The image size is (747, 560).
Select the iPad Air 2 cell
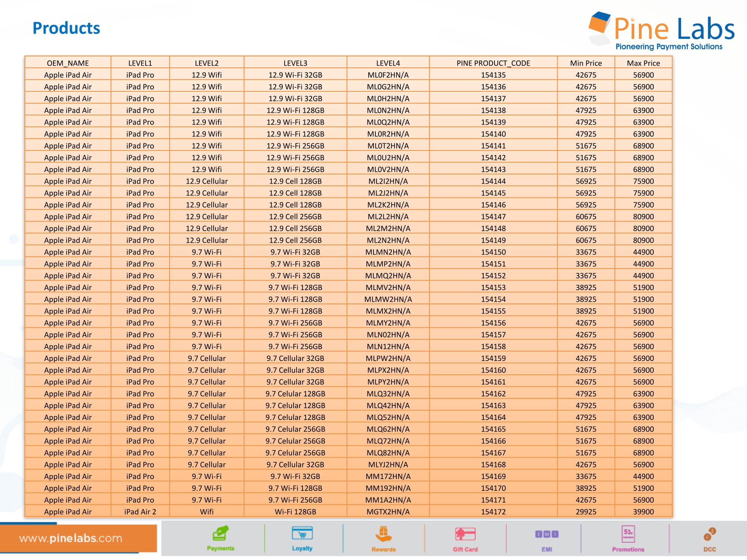140,512
